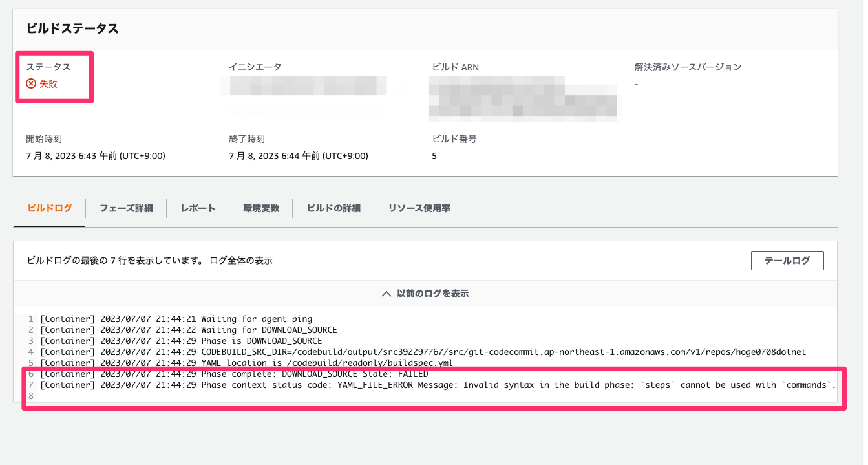The height and width of the screenshot is (465, 868).
Task: Select the レポート tab
Action: click(x=197, y=208)
